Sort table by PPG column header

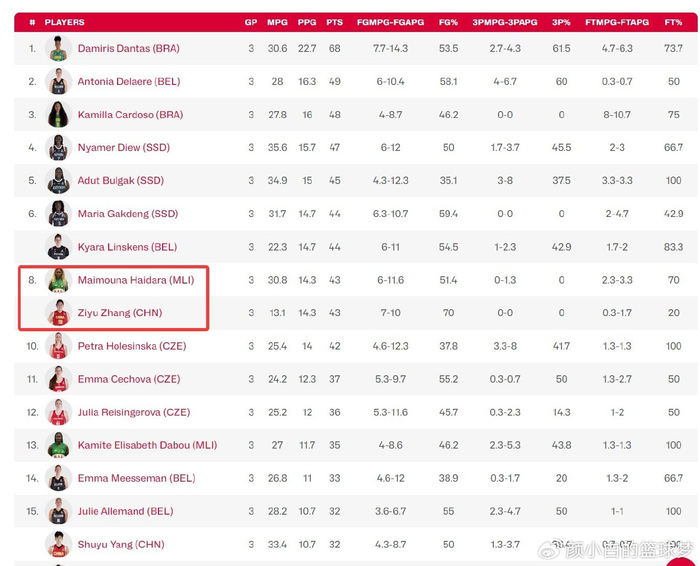click(307, 22)
